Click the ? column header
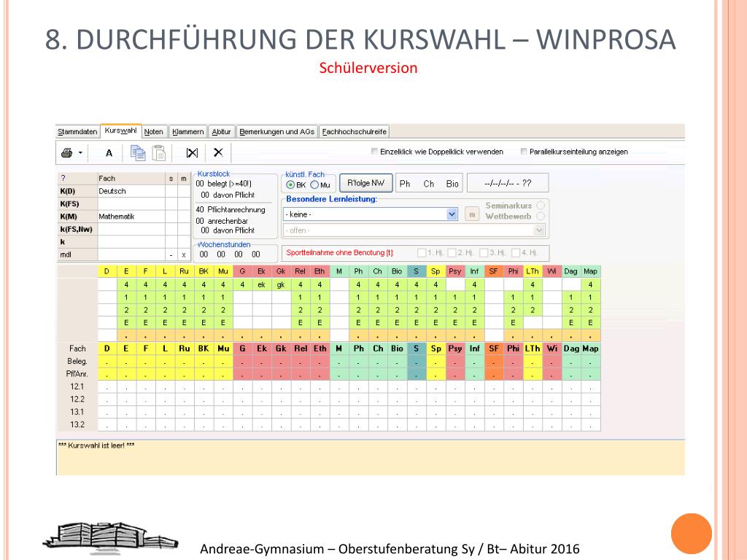This screenshot has height=560, width=747. [x=77, y=179]
